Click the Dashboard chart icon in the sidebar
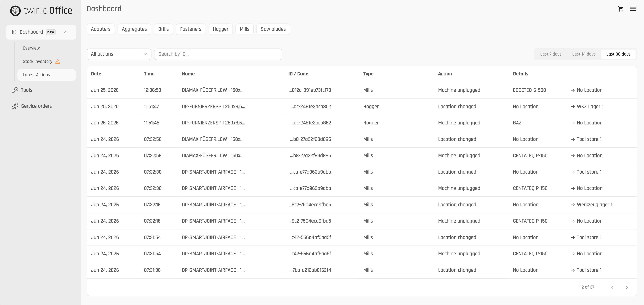The height and width of the screenshot is (305, 644). pyautogui.click(x=14, y=32)
